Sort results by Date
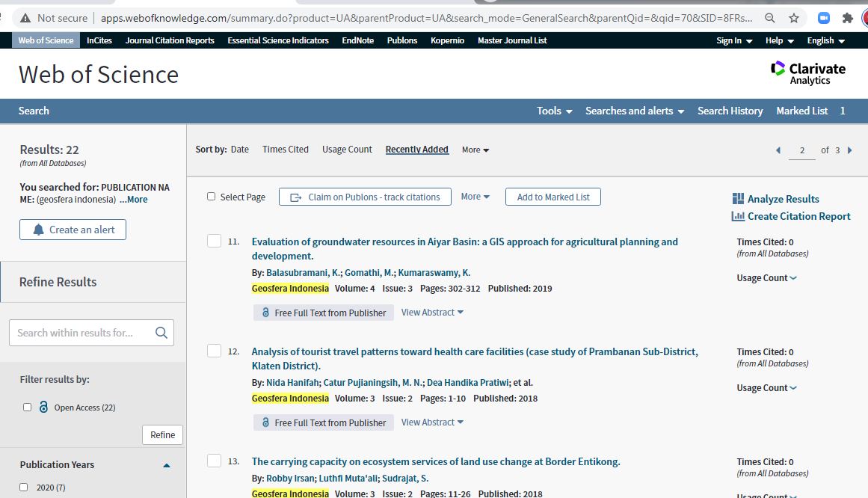 pos(240,150)
